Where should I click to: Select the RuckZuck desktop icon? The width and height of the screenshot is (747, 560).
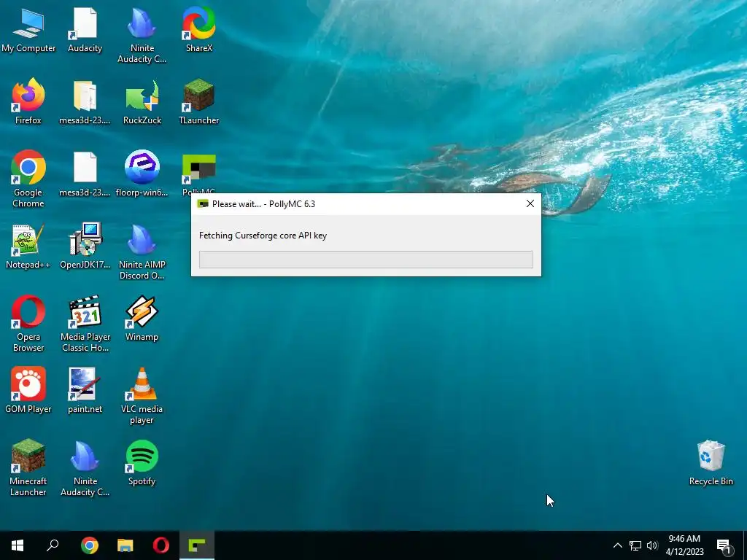coord(142,102)
